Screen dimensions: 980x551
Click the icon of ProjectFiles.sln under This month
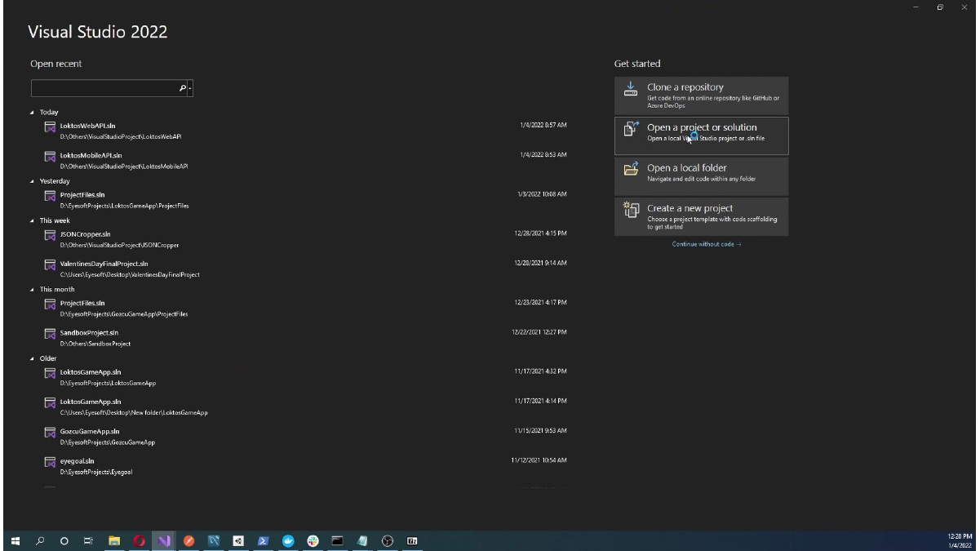pos(50,304)
